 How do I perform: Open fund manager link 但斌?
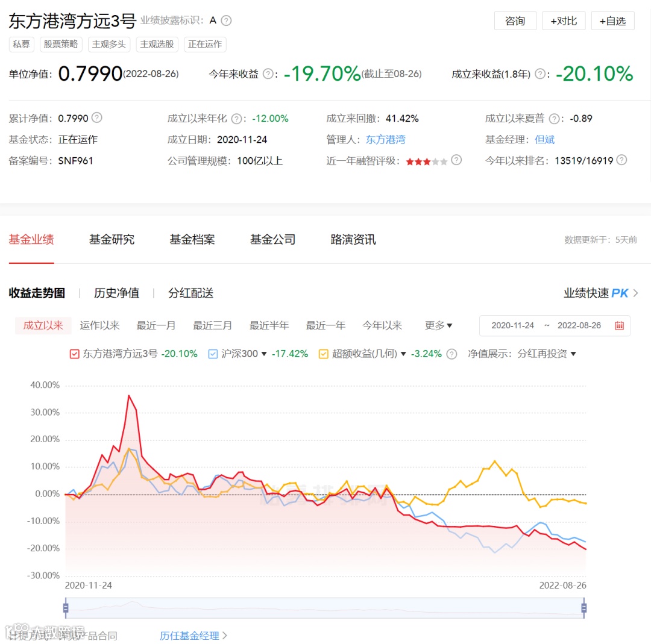544,139
